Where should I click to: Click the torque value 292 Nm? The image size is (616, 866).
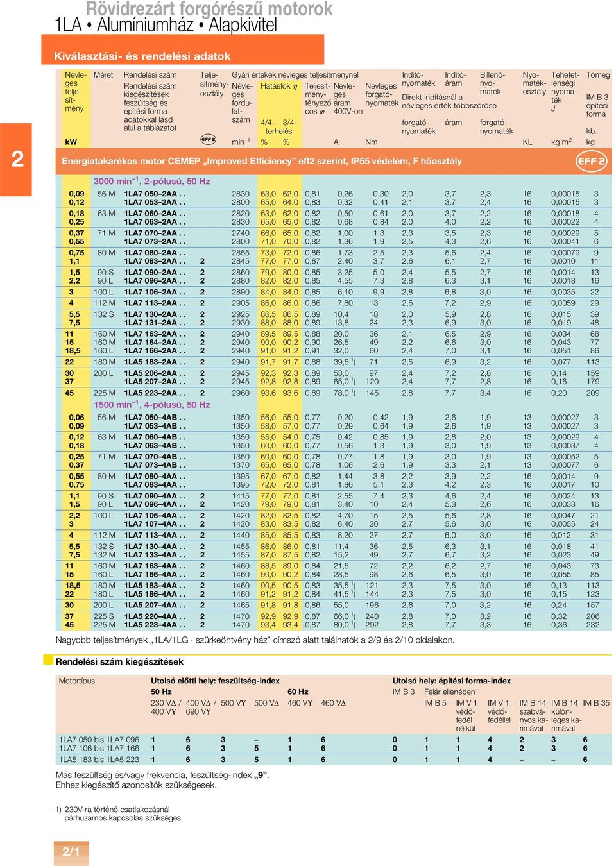point(372,625)
